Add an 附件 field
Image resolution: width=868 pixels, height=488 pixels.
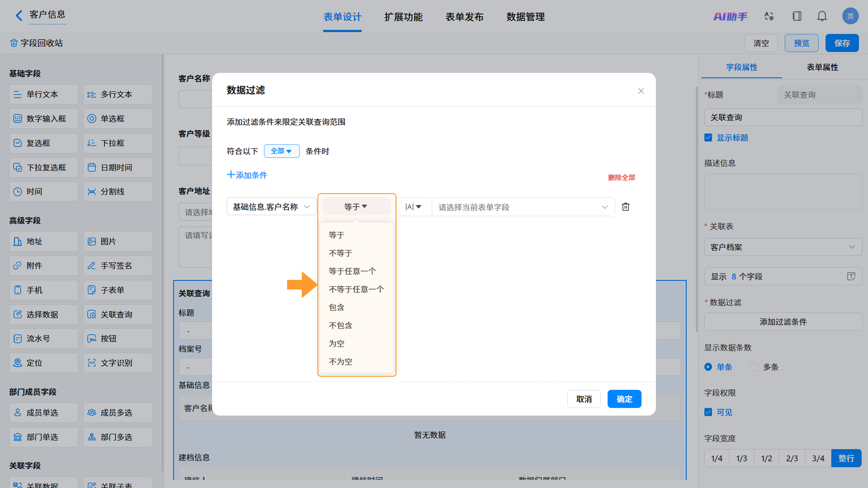pyautogui.click(x=43, y=265)
